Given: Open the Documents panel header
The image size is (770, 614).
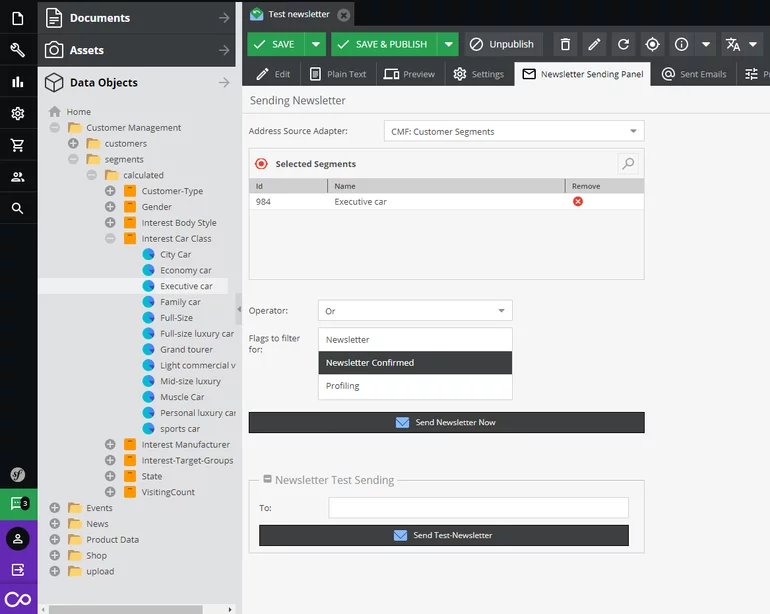Looking at the screenshot, I should point(137,18).
